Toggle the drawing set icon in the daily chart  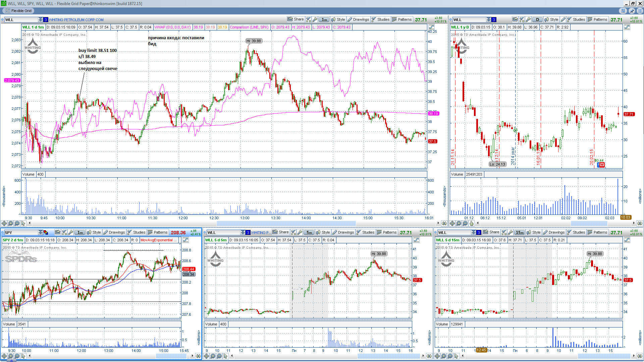tap(627, 27)
